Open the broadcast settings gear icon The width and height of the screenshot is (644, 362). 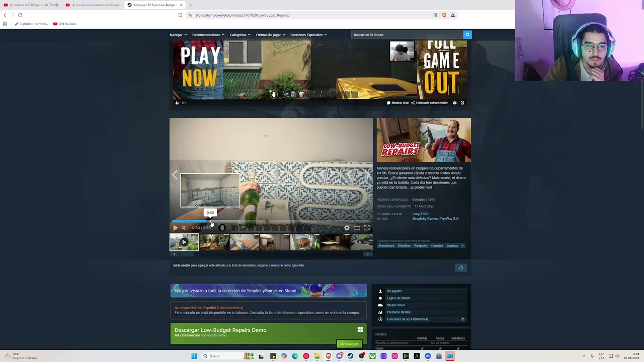click(455, 103)
